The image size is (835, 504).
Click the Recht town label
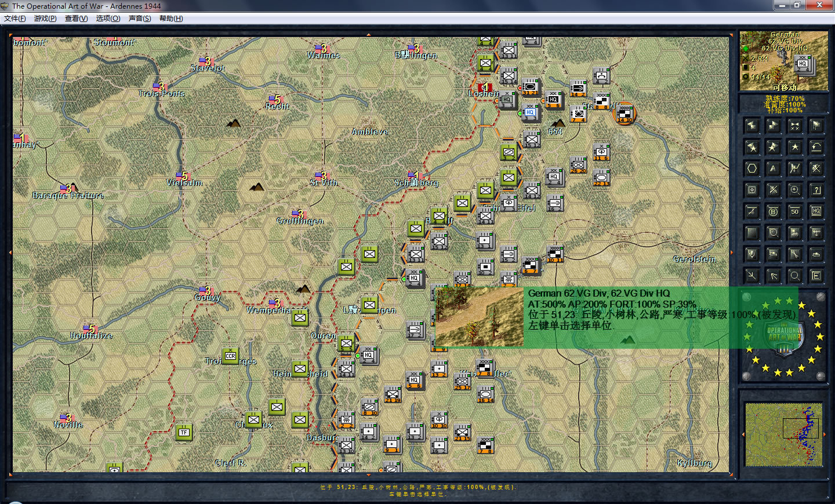tap(277, 106)
